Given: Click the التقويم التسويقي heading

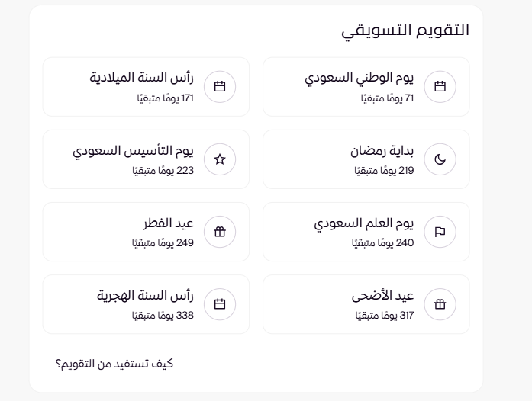Looking at the screenshot, I should (x=405, y=30).
